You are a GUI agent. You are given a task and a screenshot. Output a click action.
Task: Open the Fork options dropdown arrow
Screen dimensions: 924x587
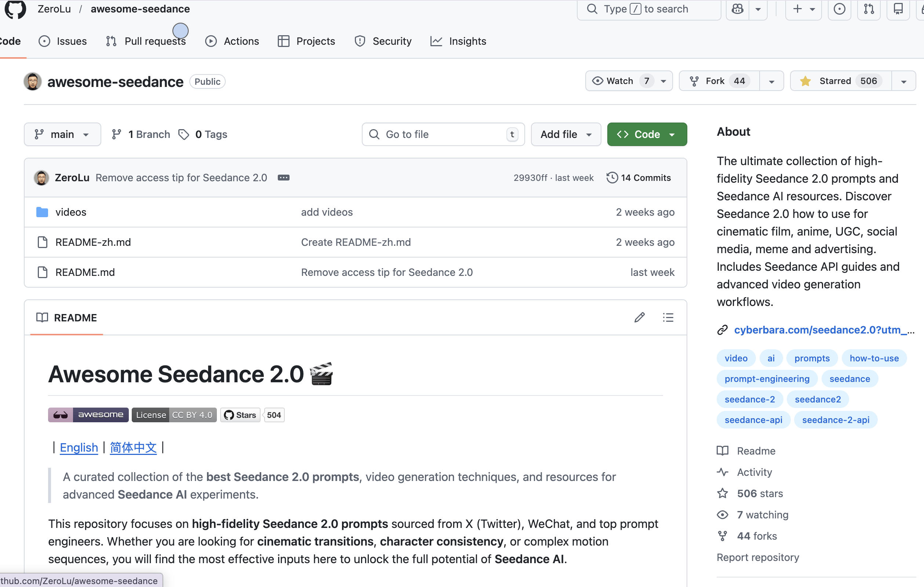[x=772, y=81]
